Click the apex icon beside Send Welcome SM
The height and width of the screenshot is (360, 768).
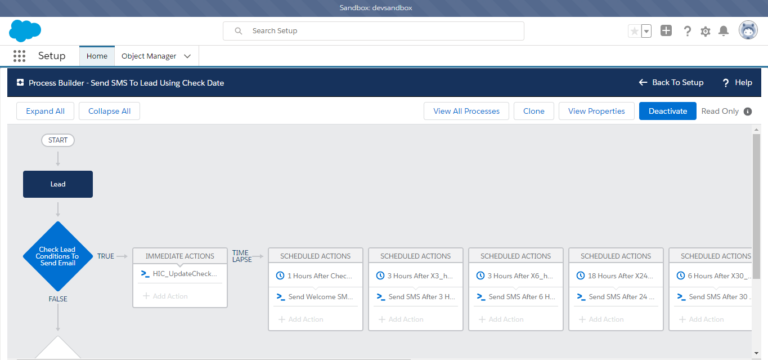(x=281, y=296)
